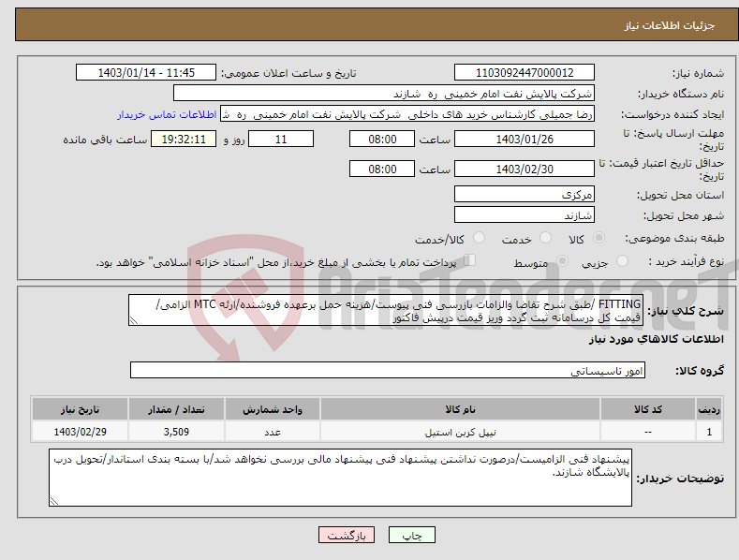
Task: Click the کد کالا column header
Action: coord(648,409)
